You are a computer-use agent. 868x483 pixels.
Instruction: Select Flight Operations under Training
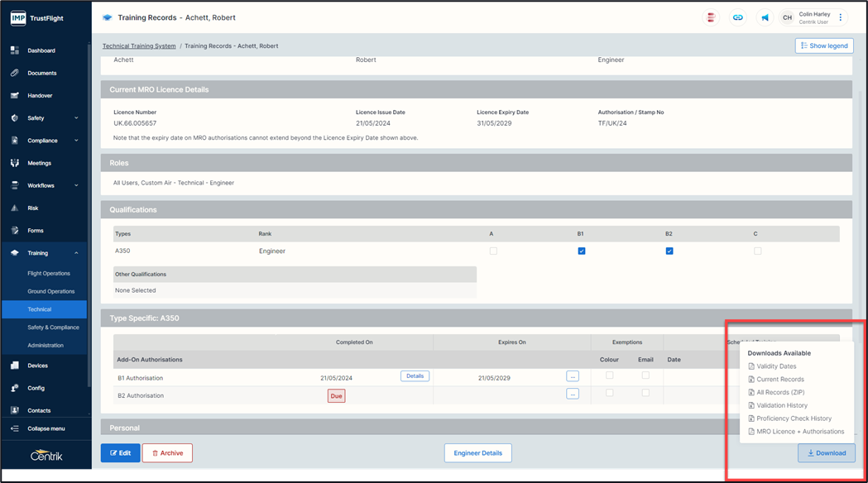(x=49, y=273)
